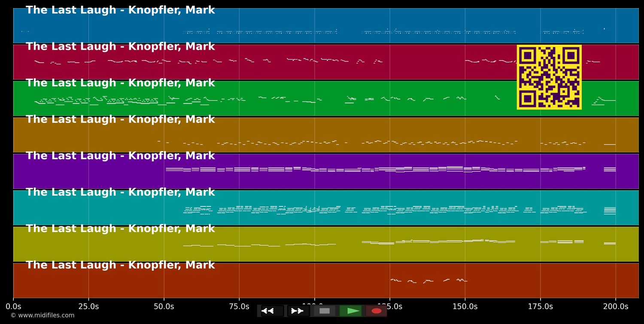Click the yellow QR code image
Screen dimensions: 644x324
tap(549, 77)
